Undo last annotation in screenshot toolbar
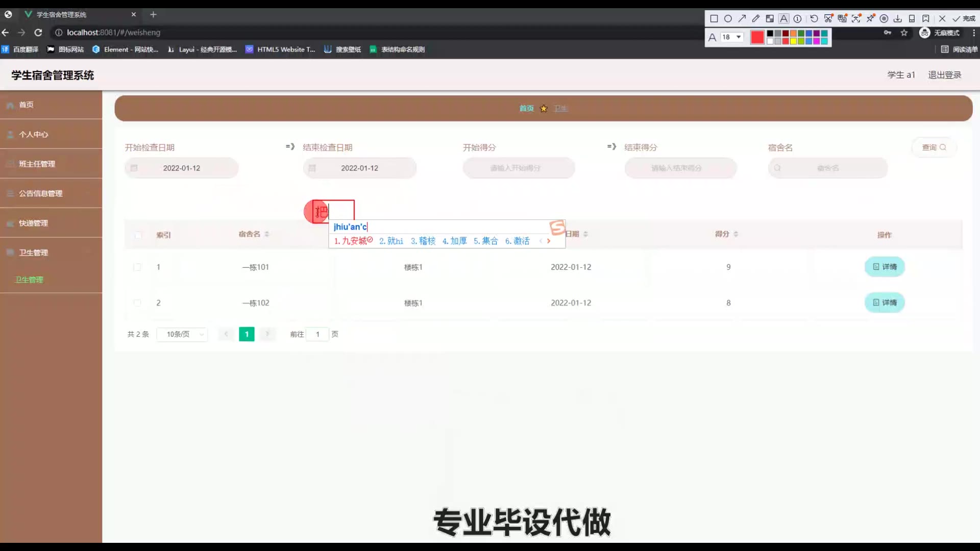980x551 pixels. 814,19
